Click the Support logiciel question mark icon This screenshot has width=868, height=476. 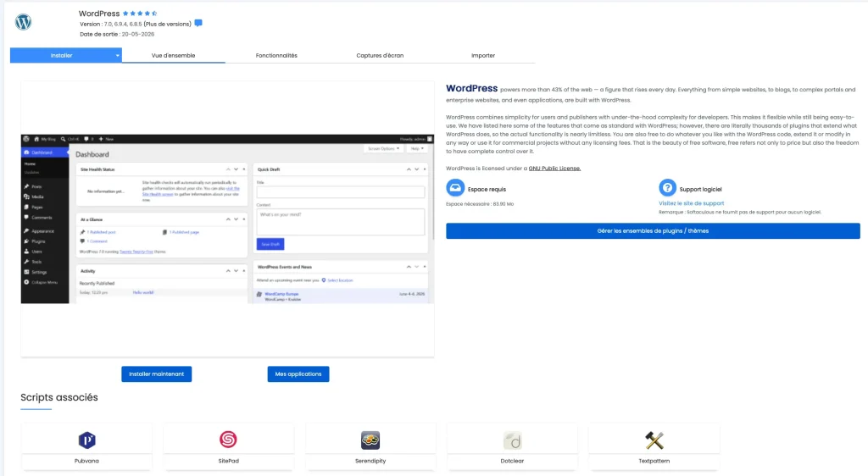click(x=667, y=187)
